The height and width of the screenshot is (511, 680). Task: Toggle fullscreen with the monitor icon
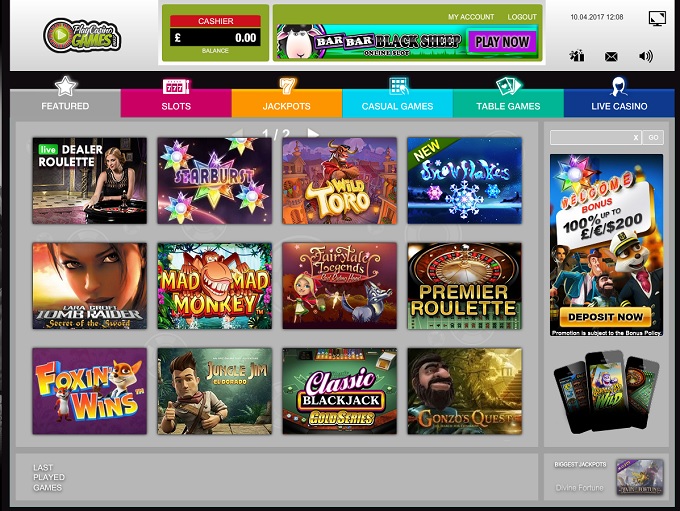(657, 18)
